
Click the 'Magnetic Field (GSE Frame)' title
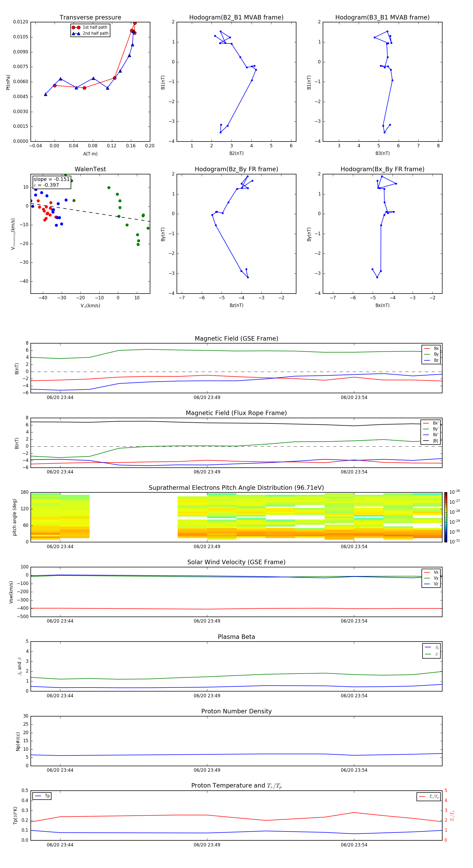(236, 339)
